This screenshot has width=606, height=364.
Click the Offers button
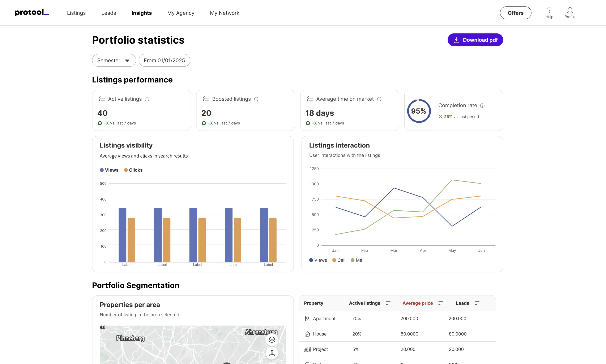[515, 13]
